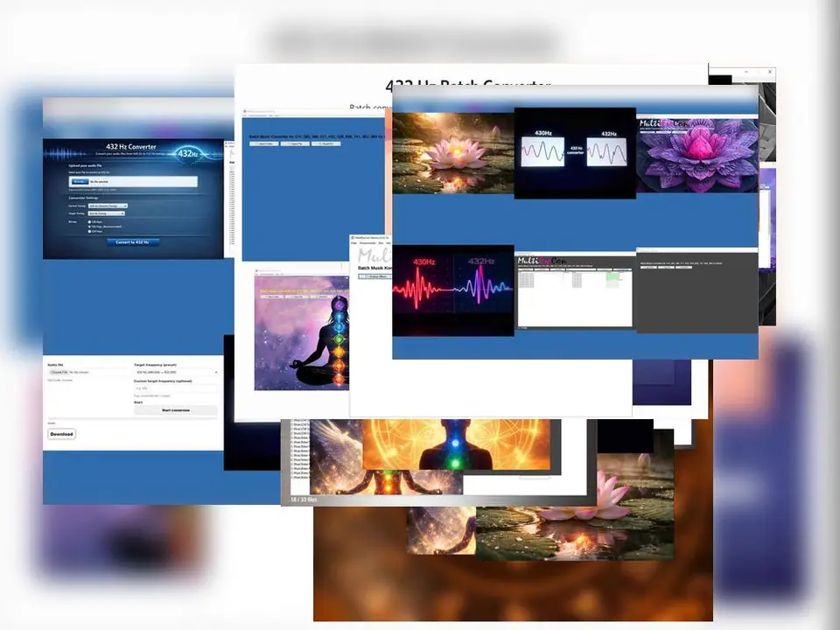Screen dimensions: 840x630
Task: Expand the Target frequency preset dropdown
Action: point(175,372)
